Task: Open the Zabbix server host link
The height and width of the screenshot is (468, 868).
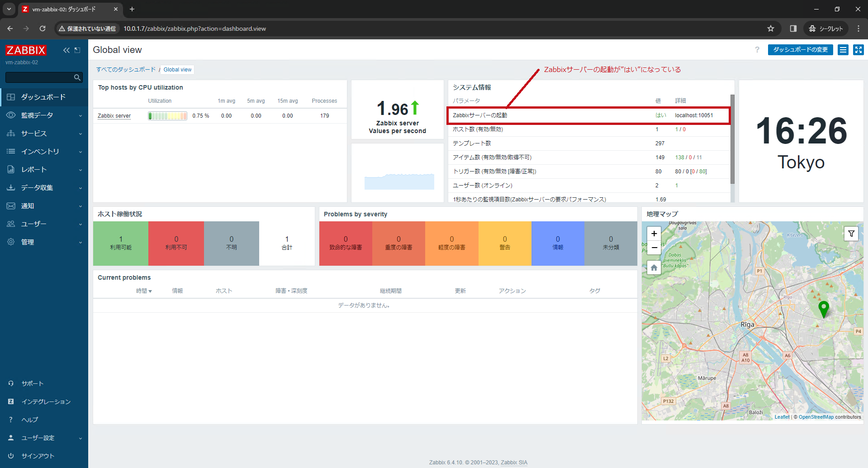Action: point(114,116)
